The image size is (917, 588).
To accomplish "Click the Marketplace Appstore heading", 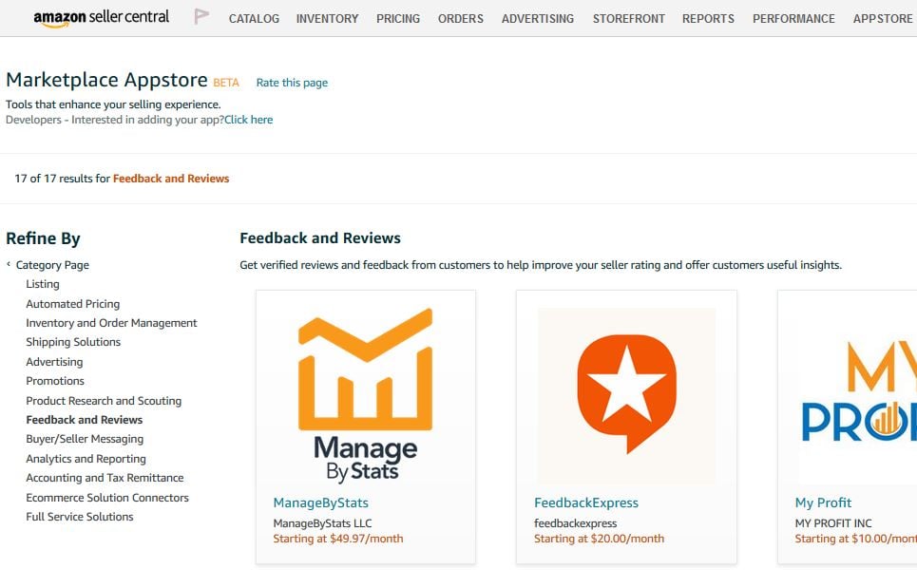I will pyautogui.click(x=106, y=80).
